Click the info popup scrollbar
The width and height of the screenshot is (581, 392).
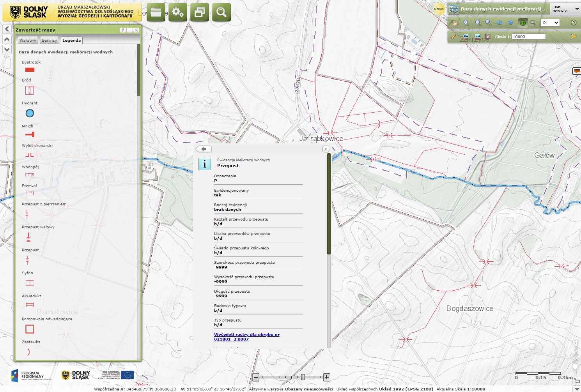click(329, 204)
